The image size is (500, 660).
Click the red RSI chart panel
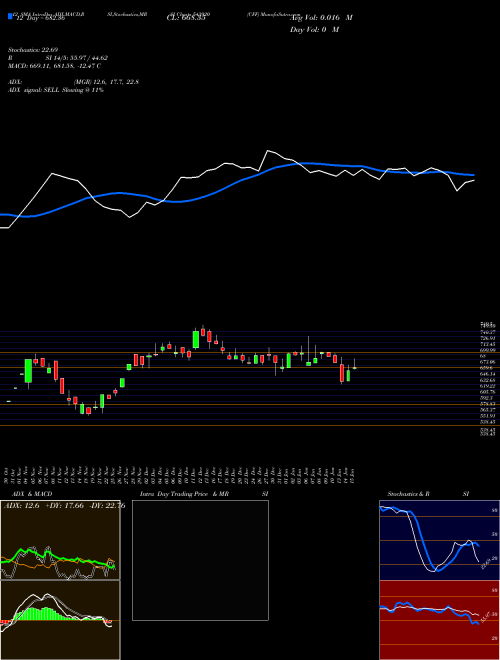coord(439,620)
